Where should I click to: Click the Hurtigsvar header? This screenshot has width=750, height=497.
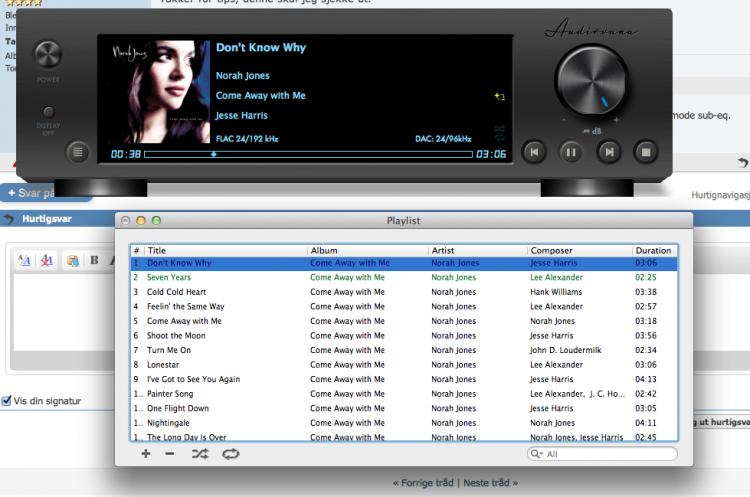(46, 219)
